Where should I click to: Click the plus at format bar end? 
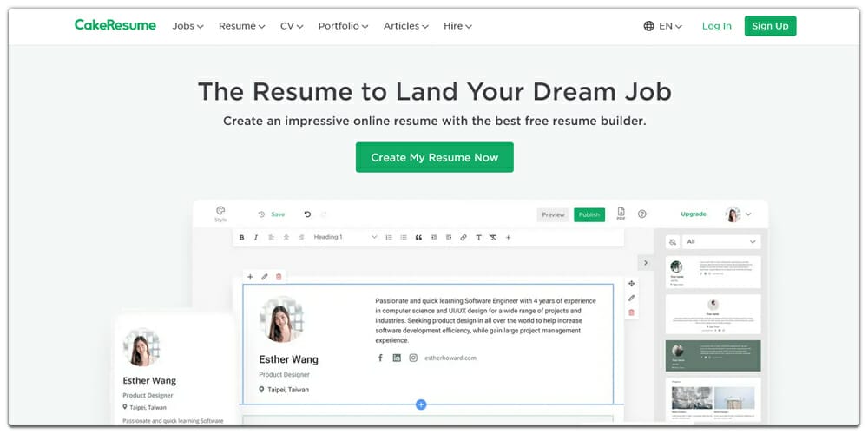pos(508,238)
